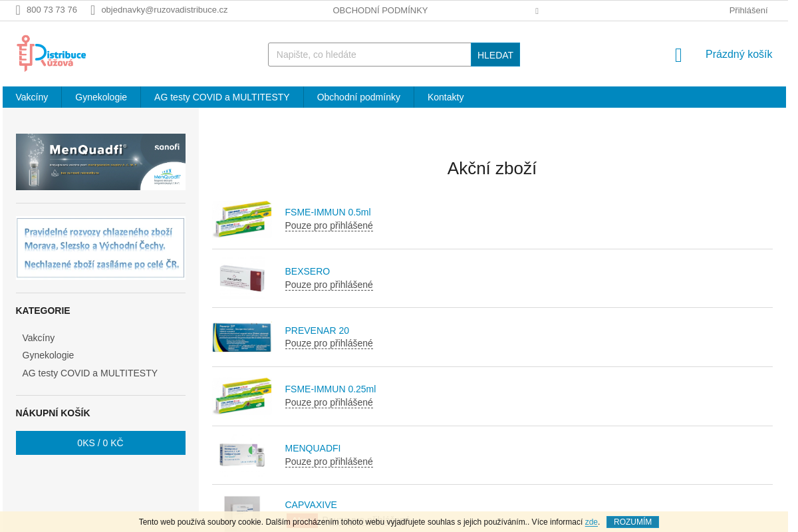Click the objednavky@ruzovadistribuce.cz email link
The height and width of the screenshot is (532, 798).
(x=164, y=10)
